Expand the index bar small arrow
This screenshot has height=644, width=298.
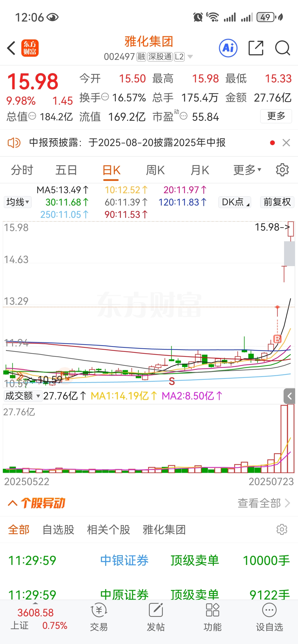click(35, 603)
